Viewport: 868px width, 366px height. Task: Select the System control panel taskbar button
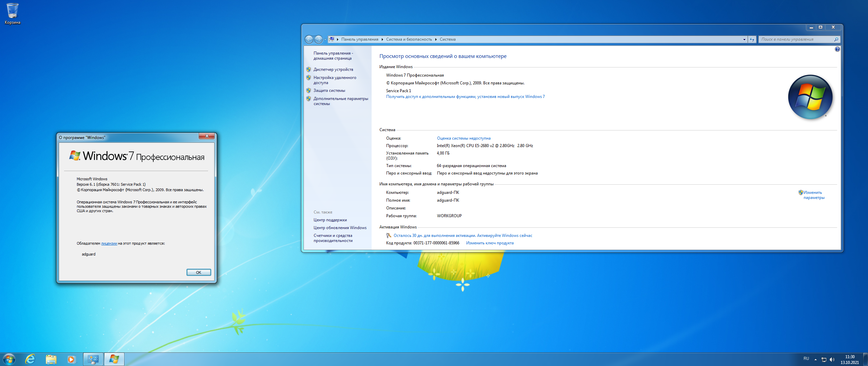(x=93, y=359)
